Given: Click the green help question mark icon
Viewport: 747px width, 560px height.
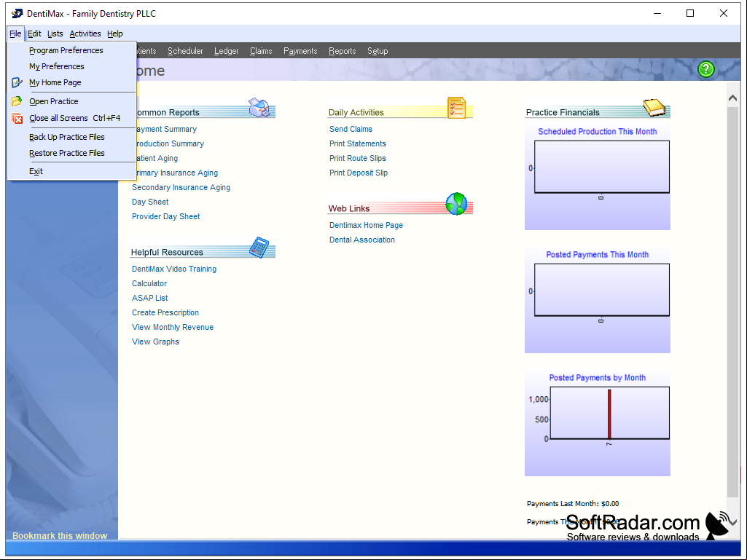Looking at the screenshot, I should (705, 69).
